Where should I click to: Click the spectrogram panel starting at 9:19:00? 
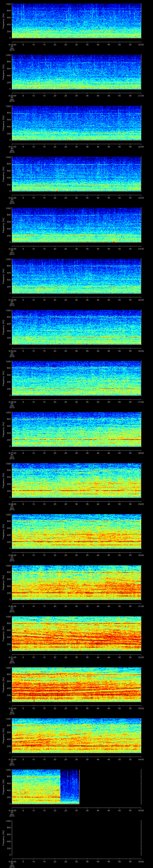[x=77, y=21]
